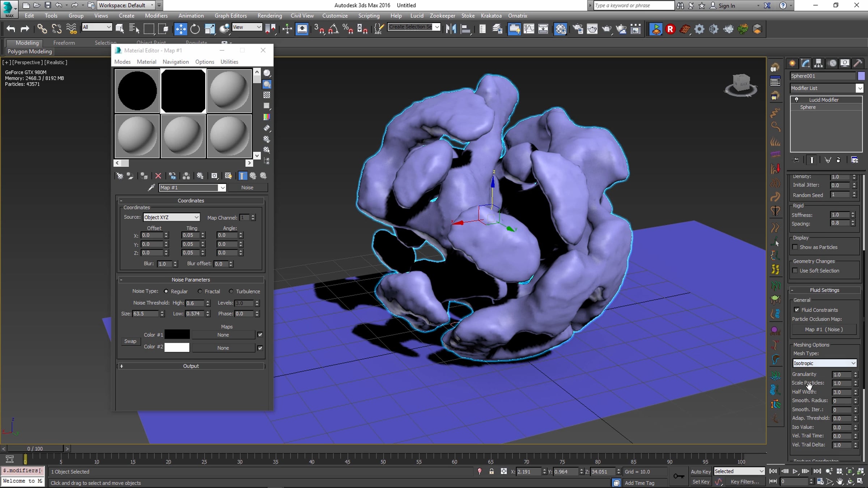Click the white Color #2 swatch
Screen dimensions: 868x488
pyautogui.click(x=177, y=347)
